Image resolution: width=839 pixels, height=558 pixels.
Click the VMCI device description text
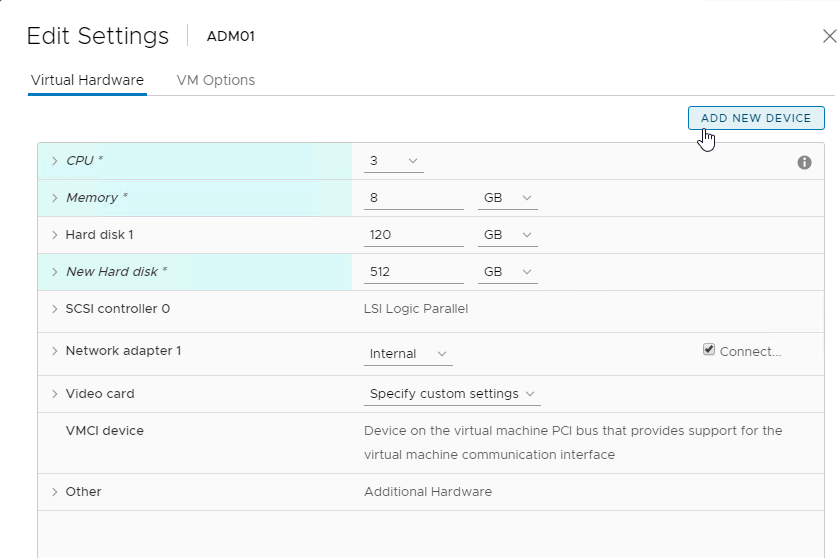point(573,442)
